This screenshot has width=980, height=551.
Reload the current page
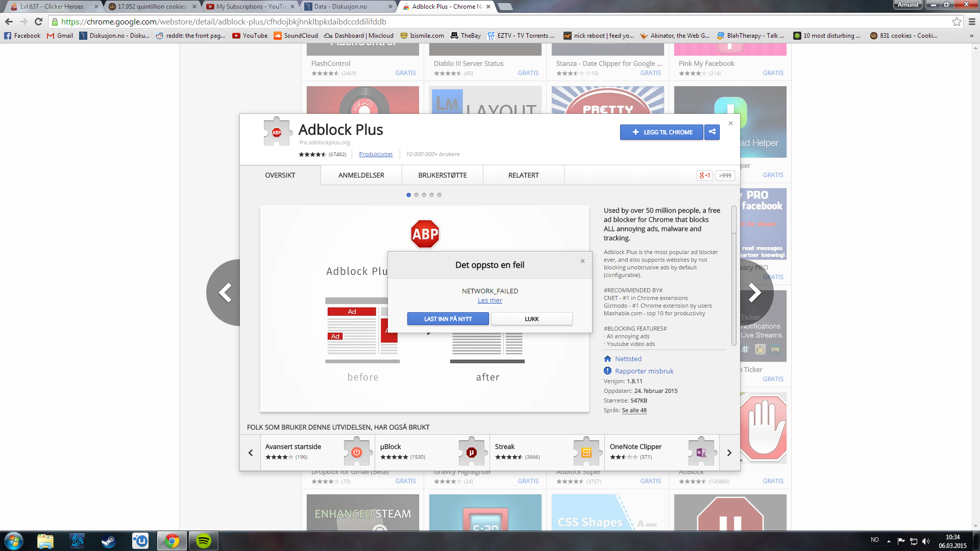(38, 21)
